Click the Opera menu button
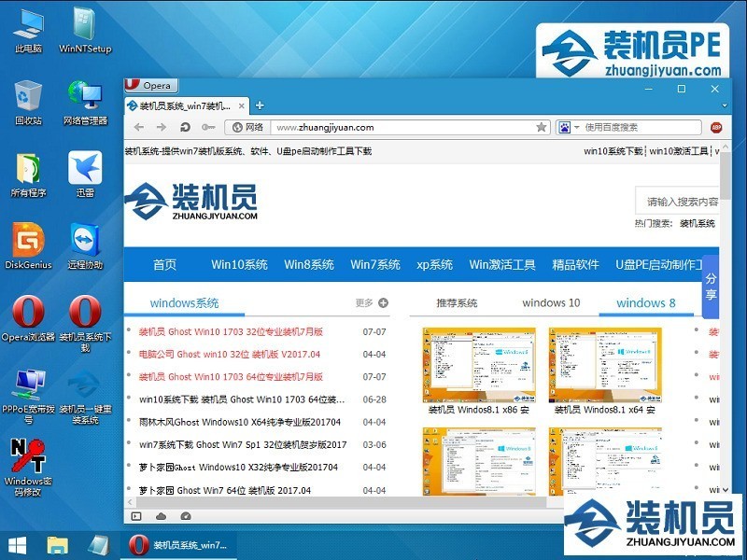The width and height of the screenshot is (747, 560). coord(149,85)
